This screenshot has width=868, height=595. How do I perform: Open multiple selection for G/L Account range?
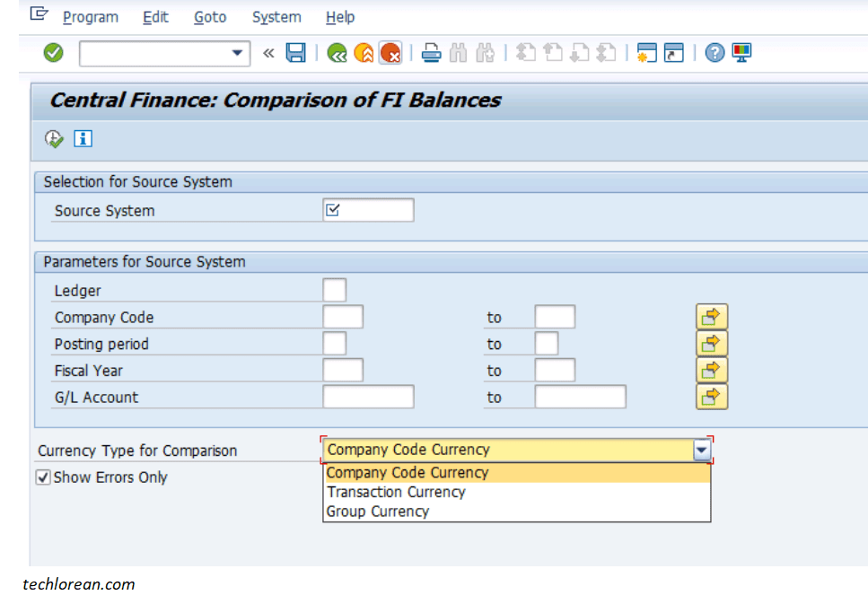click(x=710, y=396)
